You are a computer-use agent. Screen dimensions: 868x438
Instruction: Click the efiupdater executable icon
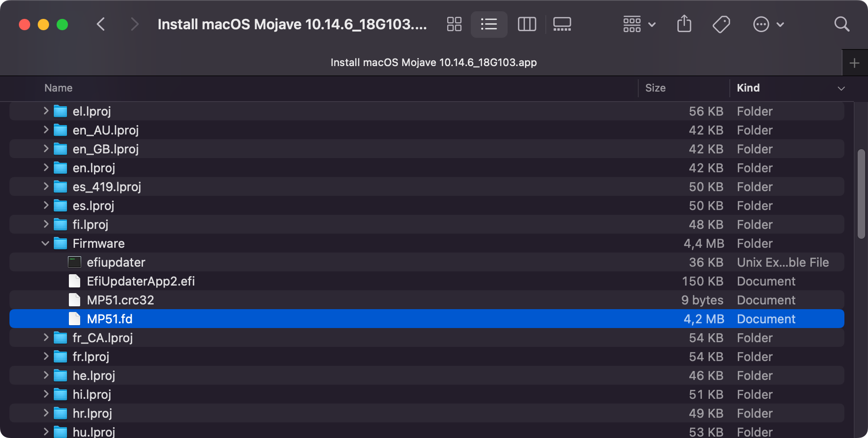tap(75, 262)
